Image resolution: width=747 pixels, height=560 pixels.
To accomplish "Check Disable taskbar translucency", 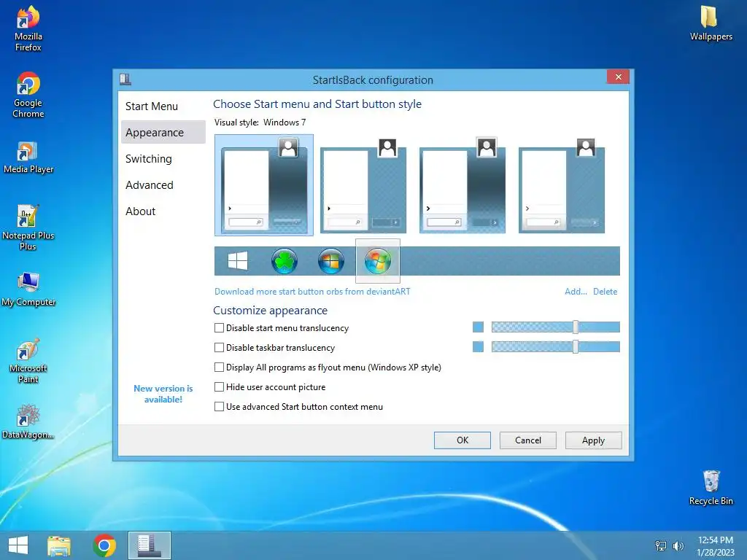I will [219, 348].
